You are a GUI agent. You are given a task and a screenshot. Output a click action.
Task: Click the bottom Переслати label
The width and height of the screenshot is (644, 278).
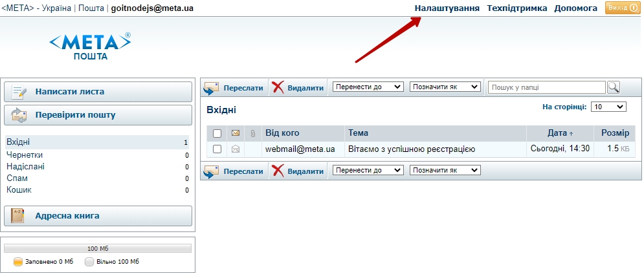(243, 171)
